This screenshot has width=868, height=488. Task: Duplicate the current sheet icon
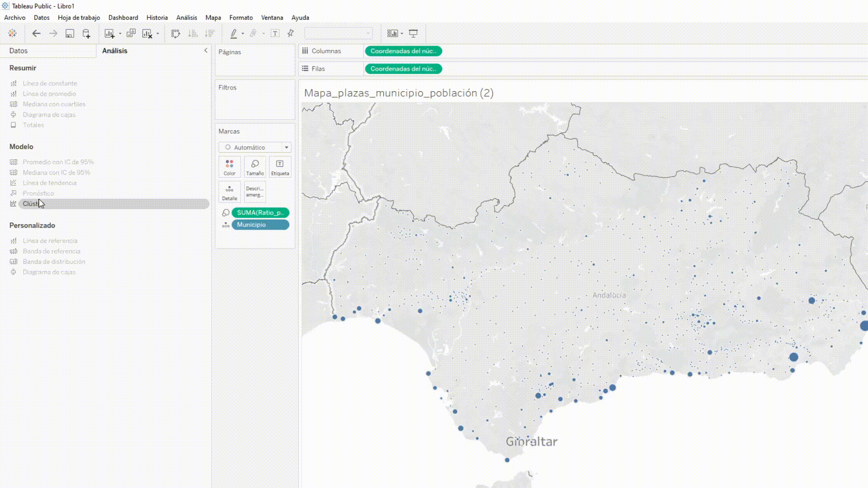click(x=131, y=33)
